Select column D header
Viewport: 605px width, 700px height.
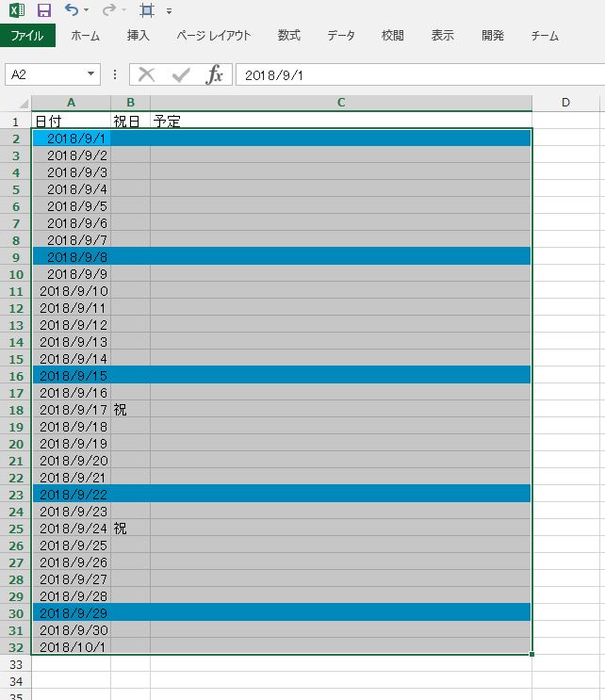click(565, 103)
